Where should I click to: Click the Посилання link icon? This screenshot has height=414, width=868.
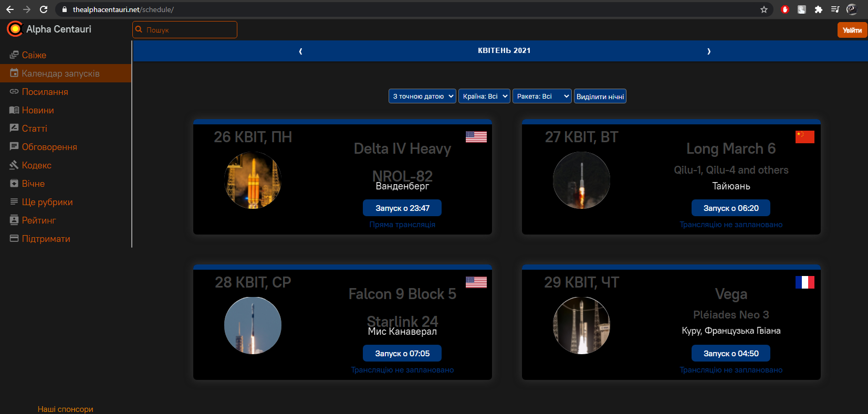pyautogui.click(x=14, y=92)
